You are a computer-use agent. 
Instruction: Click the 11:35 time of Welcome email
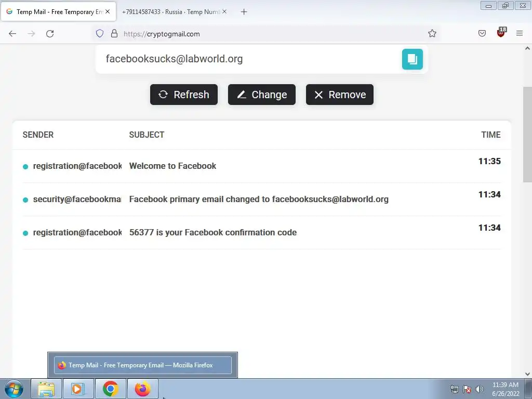489,161
